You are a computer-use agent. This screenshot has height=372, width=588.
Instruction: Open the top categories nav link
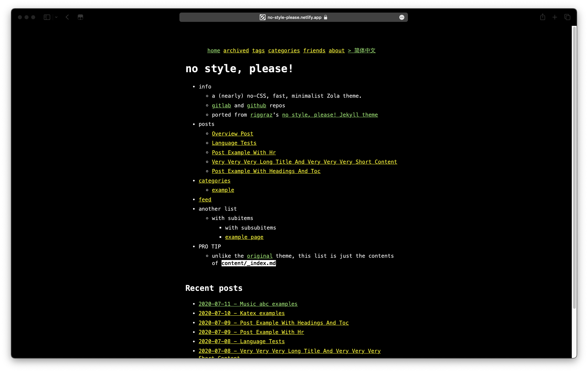pos(284,50)
